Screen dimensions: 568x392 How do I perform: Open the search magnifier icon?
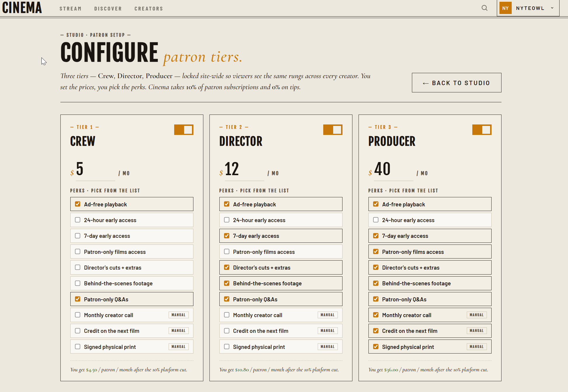coord(484,8)
